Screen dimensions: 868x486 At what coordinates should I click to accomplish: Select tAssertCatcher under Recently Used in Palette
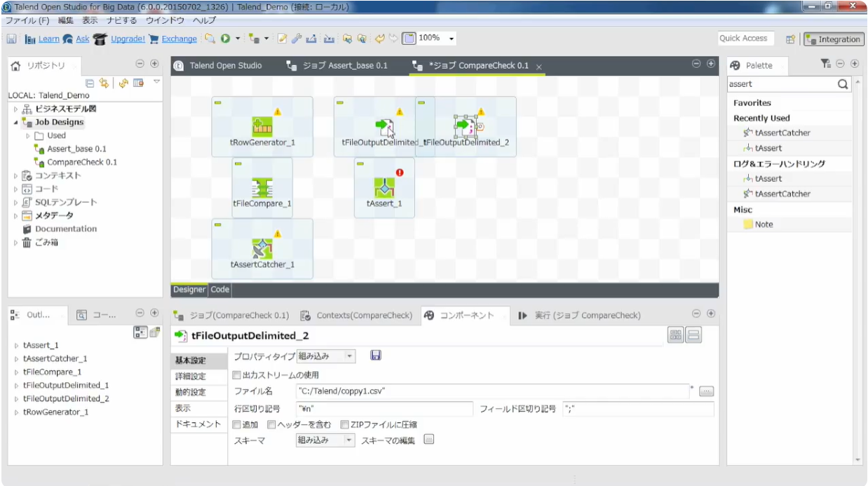tap(782, 133)
